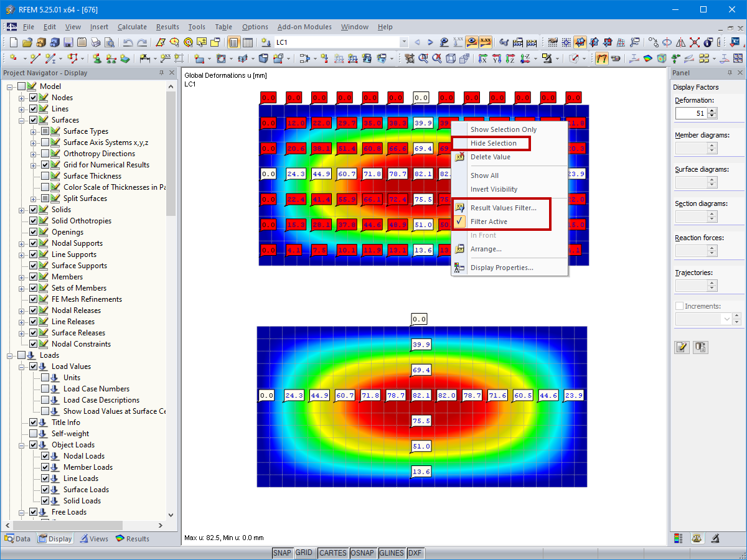Viewport: 747px width, 560px height.
Task: Collapse the Load Values tree node
Action: point(22,366)
